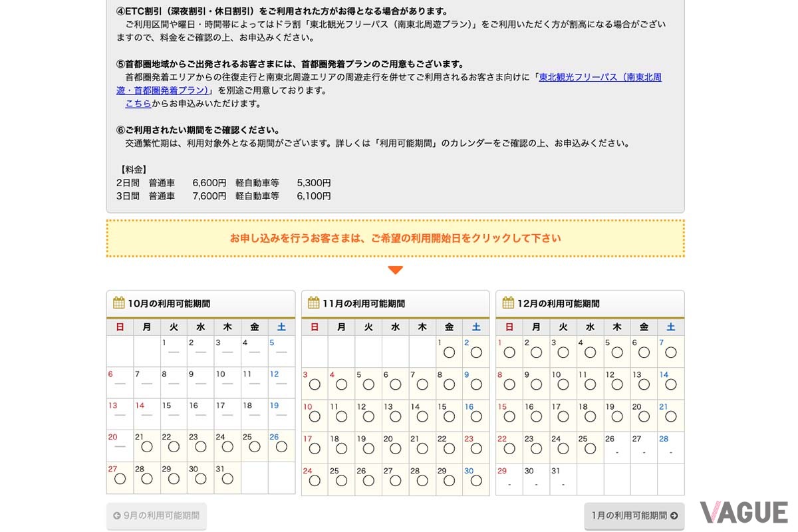
Task: Choose December 2 start date
Action: click(536, 352)
